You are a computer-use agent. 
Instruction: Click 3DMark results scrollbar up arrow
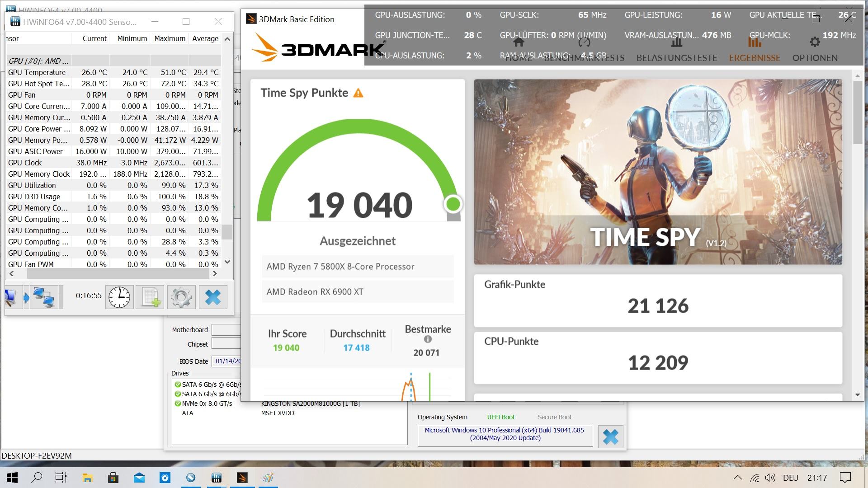pos(858,76)
